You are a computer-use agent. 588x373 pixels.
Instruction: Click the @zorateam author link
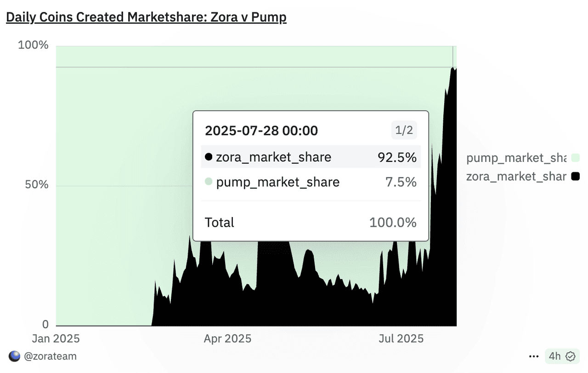coord(50,356)
